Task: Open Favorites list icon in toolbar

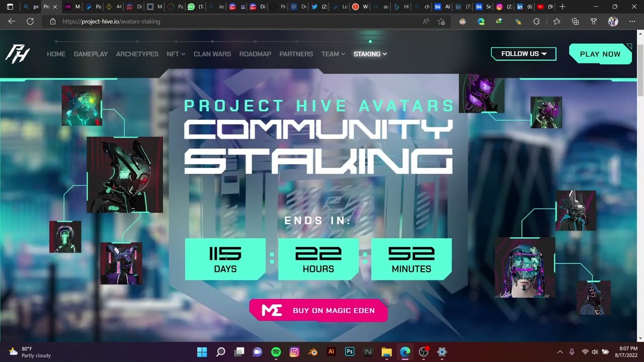Action: coord(556,22)
